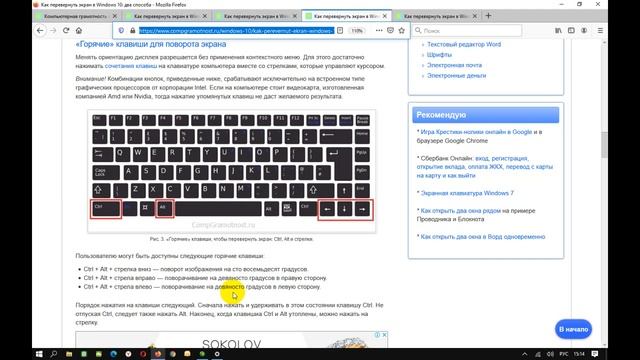This screenshot has width=640, height=360.
Task: Show site security padlock details
Action: point(132,31)
